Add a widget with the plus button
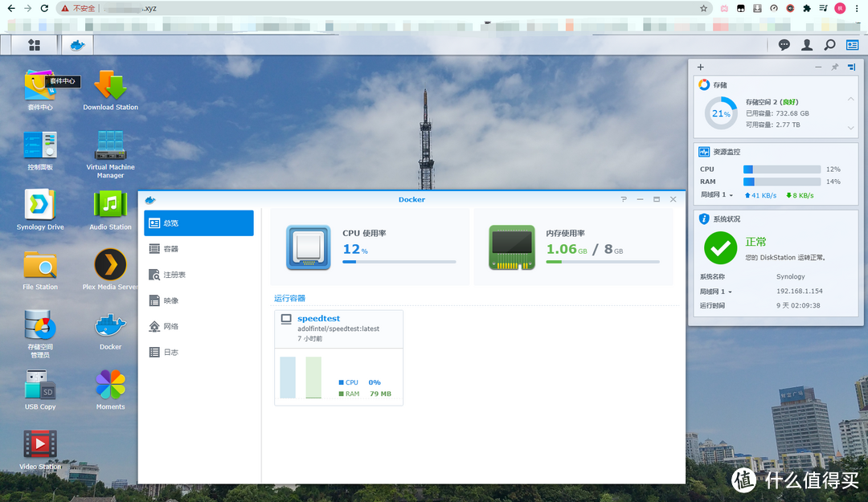 (700, 67)
